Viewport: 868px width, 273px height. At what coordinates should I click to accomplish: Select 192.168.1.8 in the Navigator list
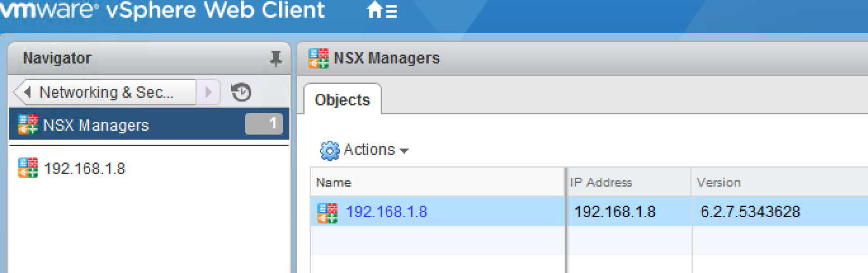[84, 169]
